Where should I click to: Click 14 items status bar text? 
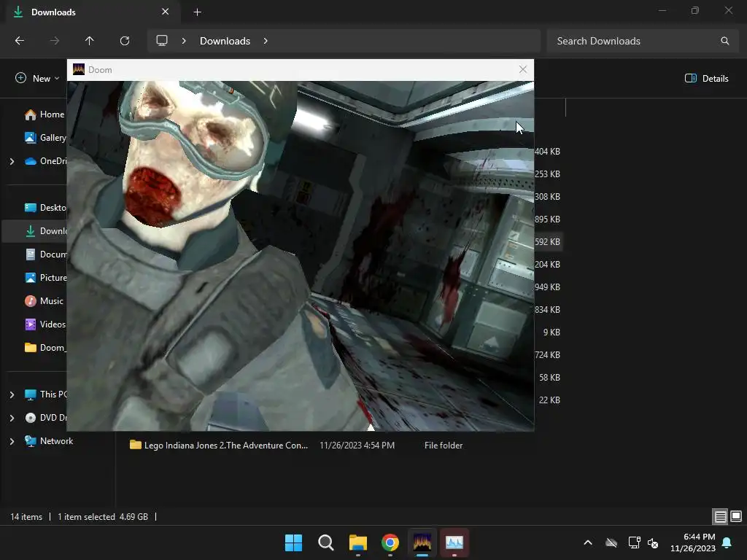click(26, 517)
